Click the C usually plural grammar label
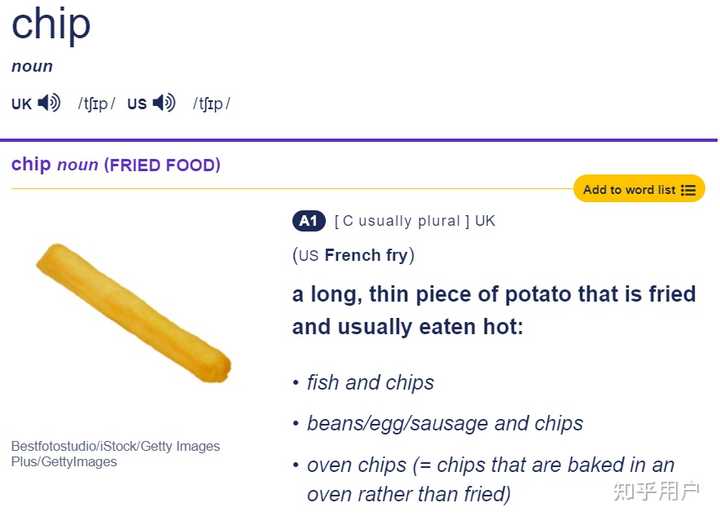The height and width of the screenshot is (516, 720). 402,221
